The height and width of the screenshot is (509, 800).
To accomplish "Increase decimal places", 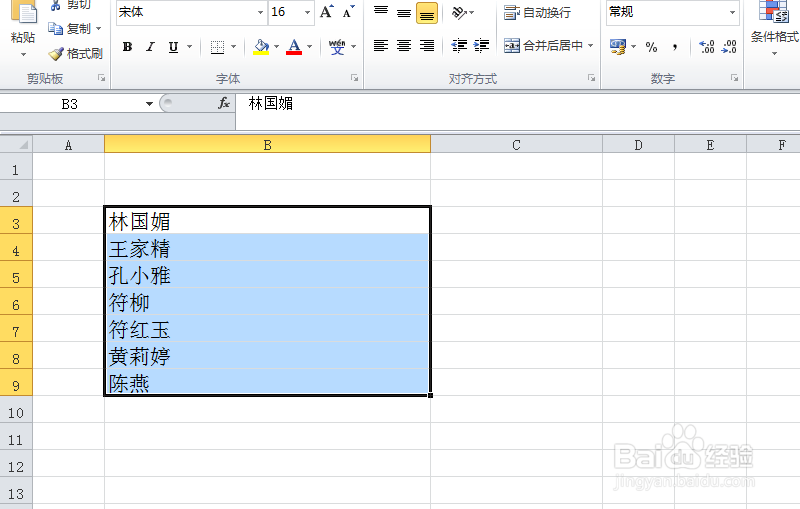I will click(707, 47).
